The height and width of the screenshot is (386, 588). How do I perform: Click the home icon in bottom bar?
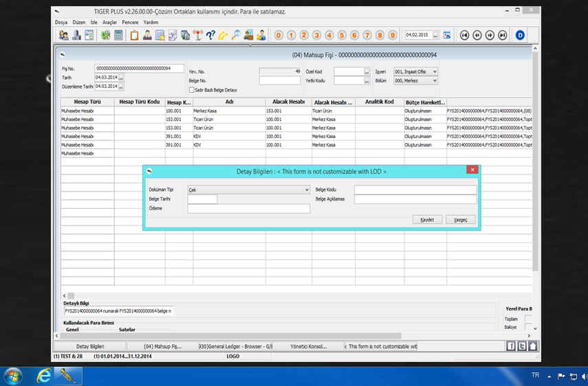coord(533,346)
